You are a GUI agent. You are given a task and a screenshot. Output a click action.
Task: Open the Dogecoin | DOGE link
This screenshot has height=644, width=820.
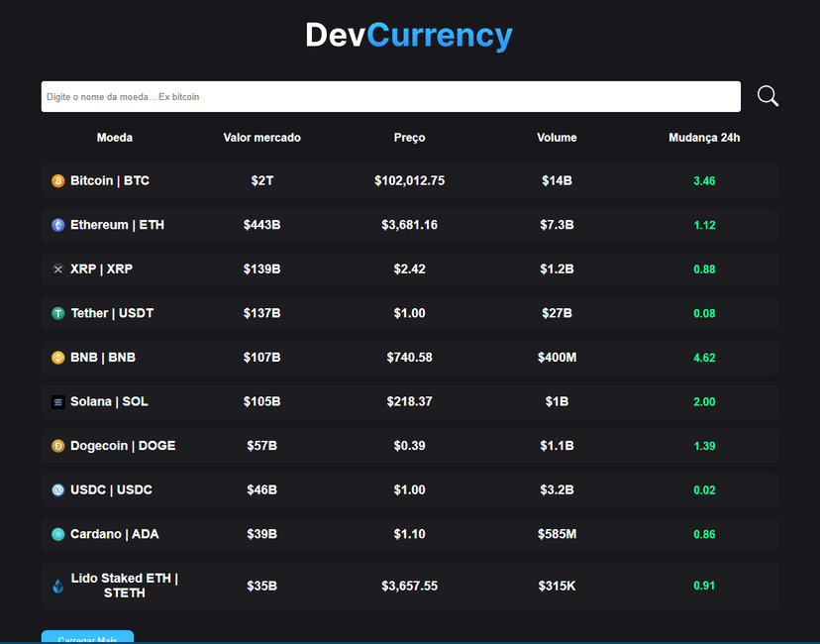[123, 446]
